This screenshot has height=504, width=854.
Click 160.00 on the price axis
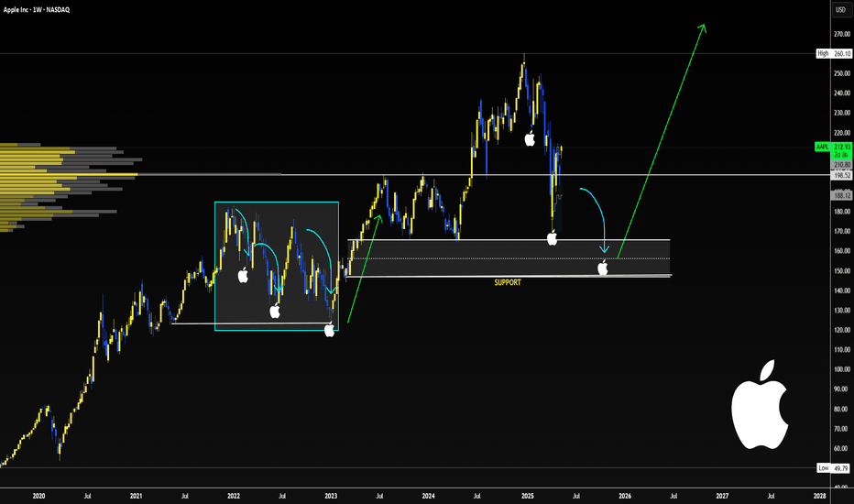[842, 251]
